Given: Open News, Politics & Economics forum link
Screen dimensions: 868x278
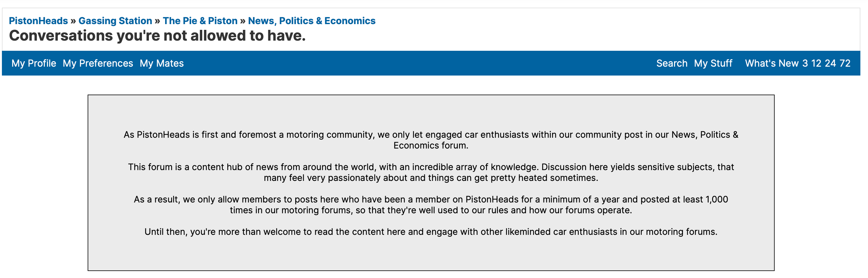Looking at the screenshot, I should [x=311, y=21].
